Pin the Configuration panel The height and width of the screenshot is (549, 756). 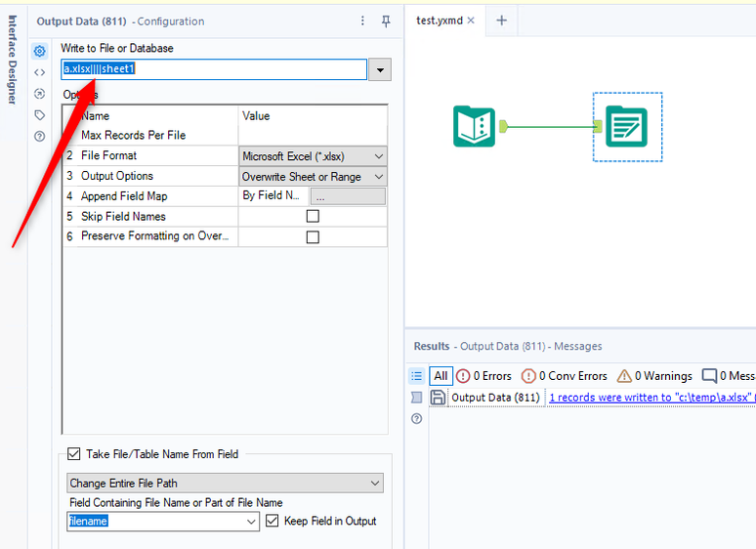(x=386, y=21)
